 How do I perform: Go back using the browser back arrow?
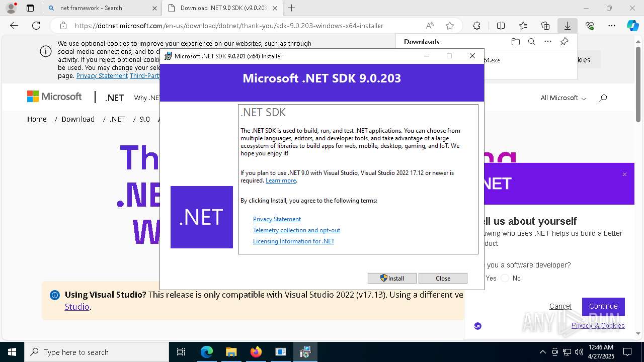(x=14, y=26)
